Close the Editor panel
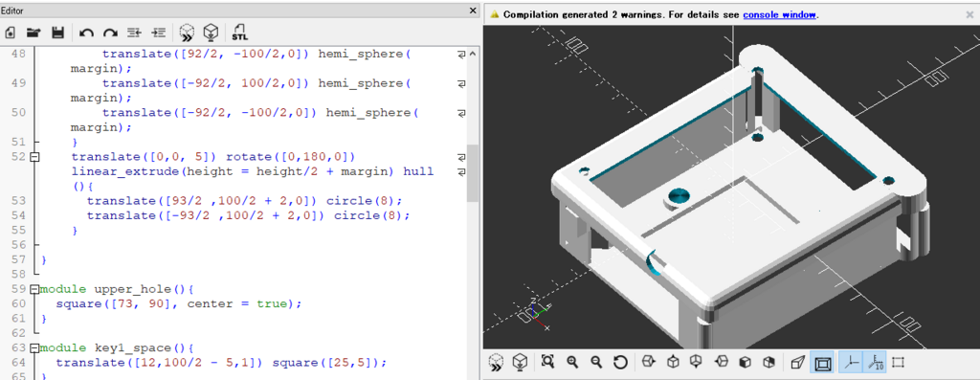The width and height of the screenshot is (980, 380). point(473,11)
